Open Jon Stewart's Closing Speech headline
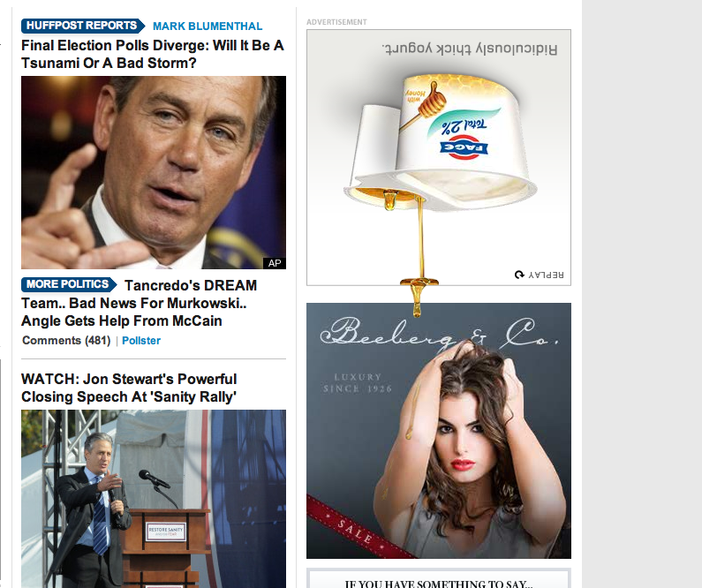 tap(129, 388)
